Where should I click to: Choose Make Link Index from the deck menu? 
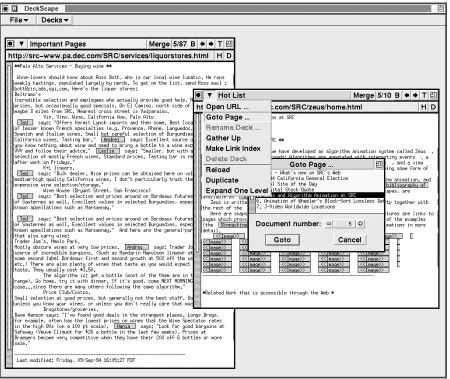[x=237, y=148]
